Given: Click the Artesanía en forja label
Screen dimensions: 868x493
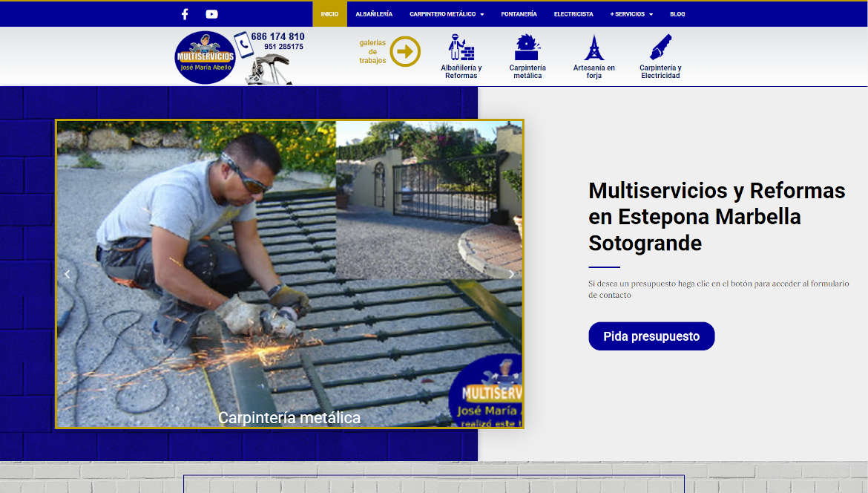Looking at the screenshot, I should 594,71.
